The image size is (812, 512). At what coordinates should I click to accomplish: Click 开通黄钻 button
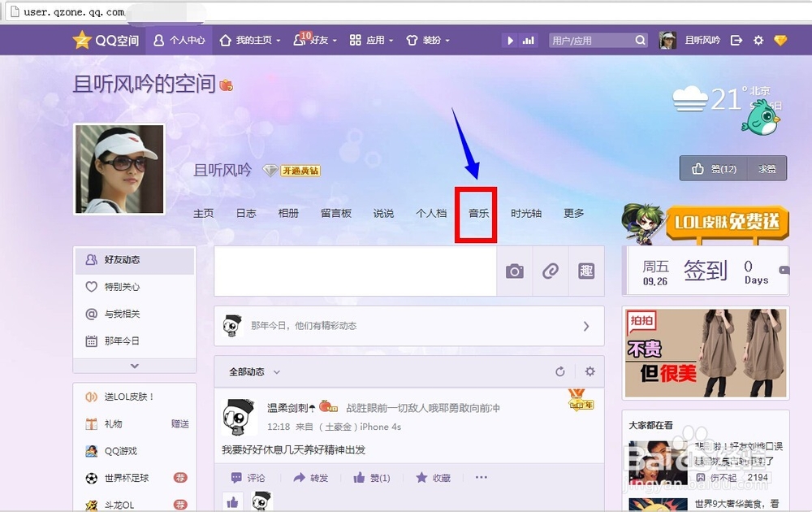click(300, 171)
